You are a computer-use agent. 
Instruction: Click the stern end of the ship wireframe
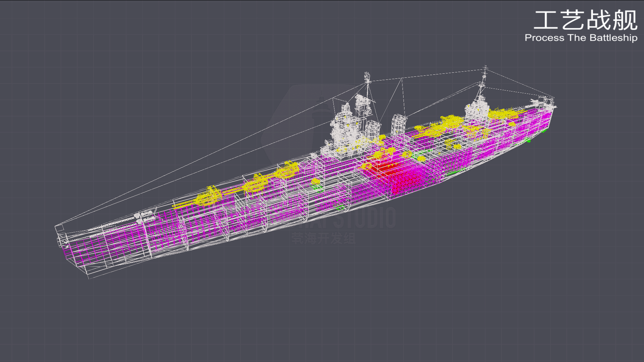tap(553, 107)
